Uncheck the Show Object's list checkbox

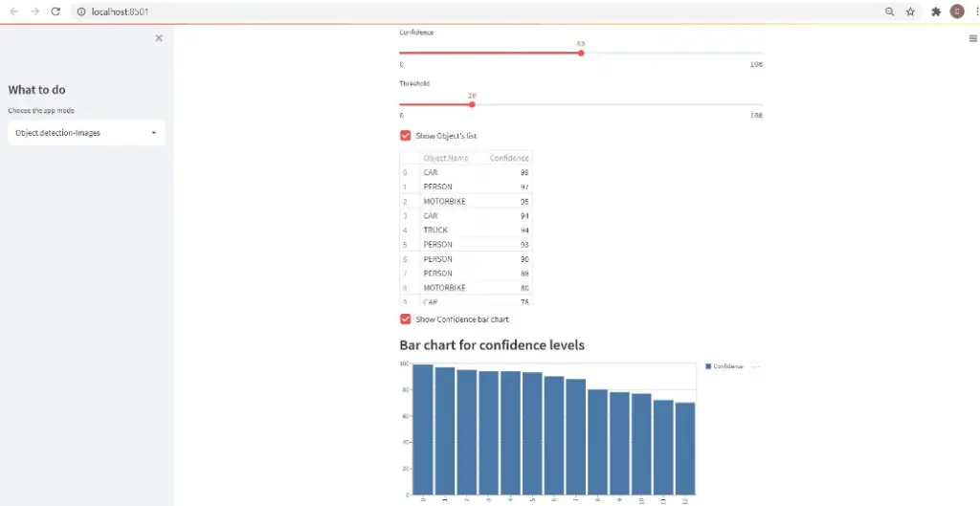406,136
